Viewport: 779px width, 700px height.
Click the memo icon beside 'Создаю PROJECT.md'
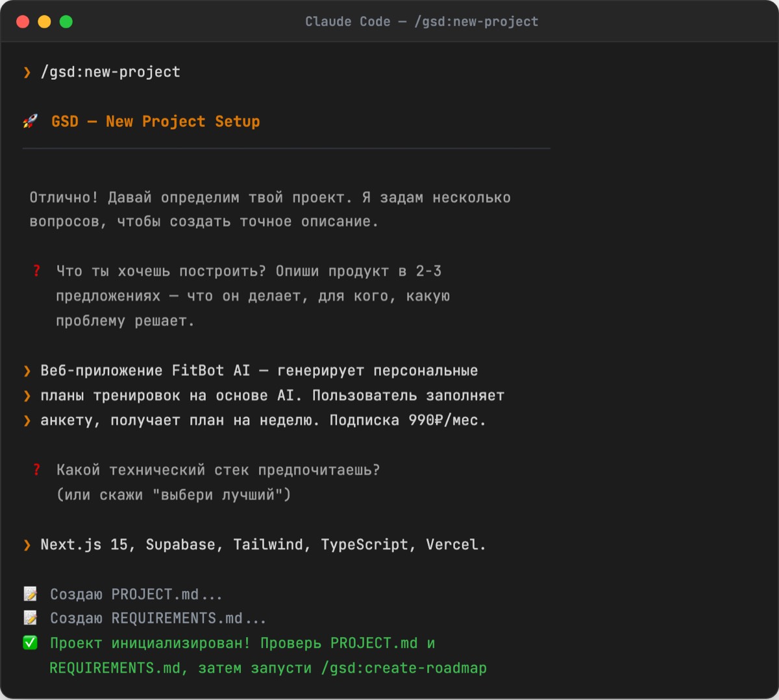[x=31, y=593]
